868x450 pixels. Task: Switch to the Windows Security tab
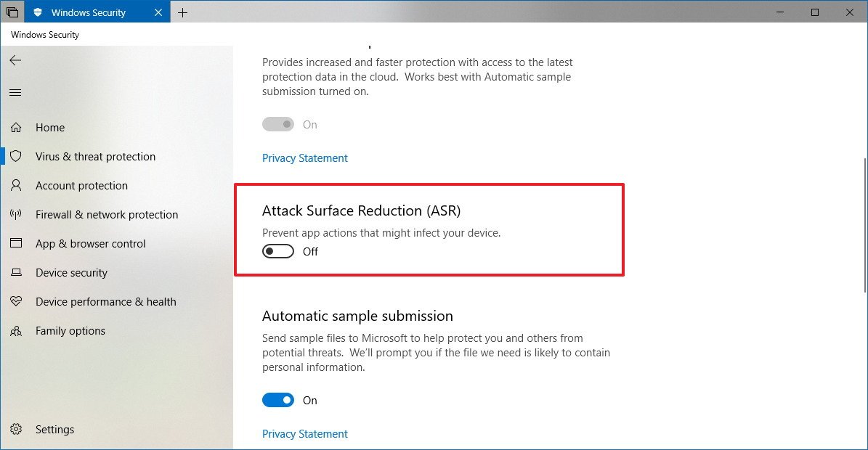click(x=89, y=12)
